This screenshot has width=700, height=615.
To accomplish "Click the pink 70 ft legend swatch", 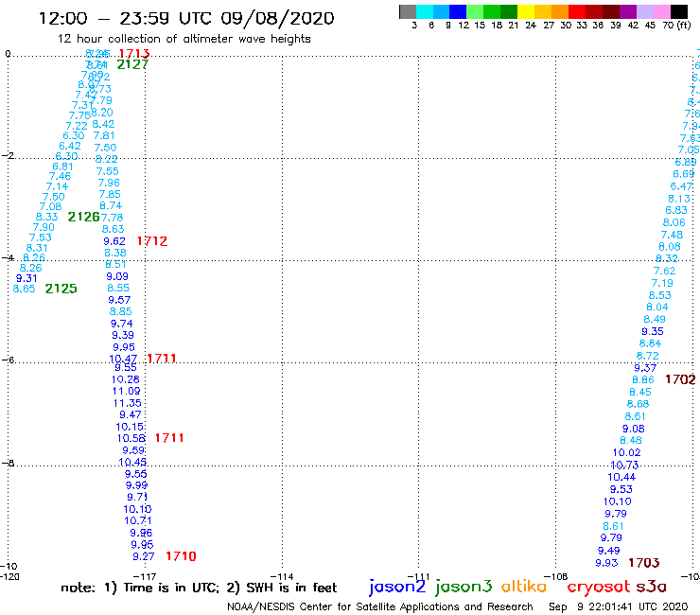I will pos(661,11).
